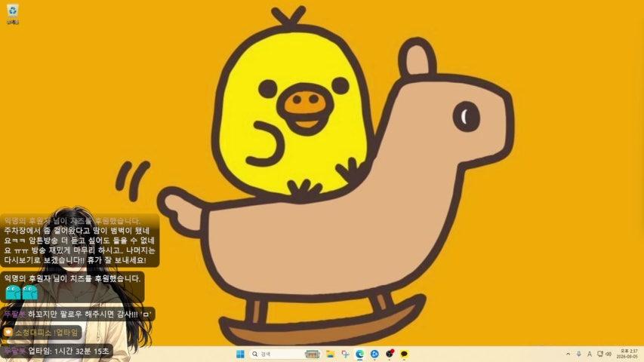Click the microphone icon in system tray
644x362 pixels.
tap(579, 354)
